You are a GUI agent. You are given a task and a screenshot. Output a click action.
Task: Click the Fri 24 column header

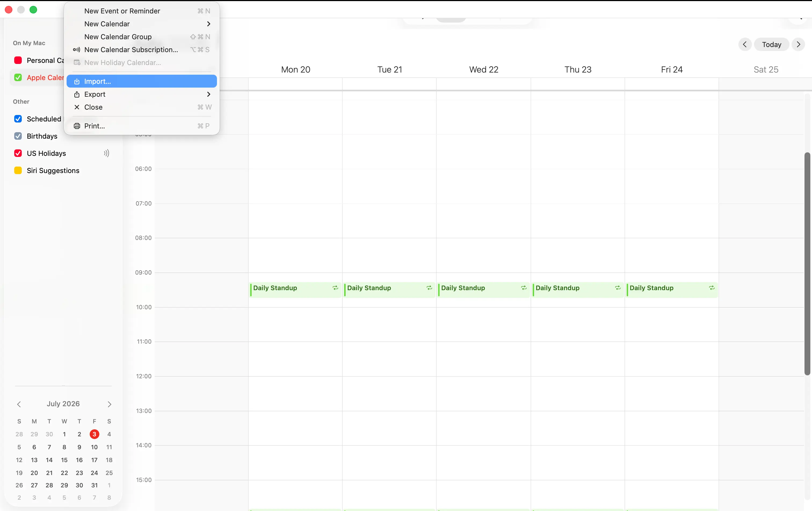(x=672, y=70)
